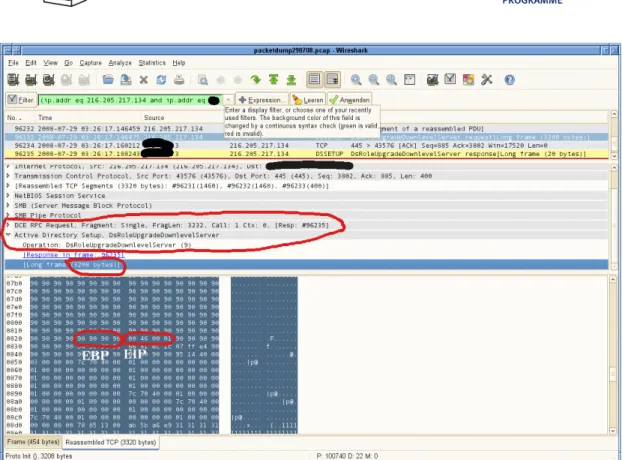Reload the current capture file
622x460 pixels.
coord(161,80)
